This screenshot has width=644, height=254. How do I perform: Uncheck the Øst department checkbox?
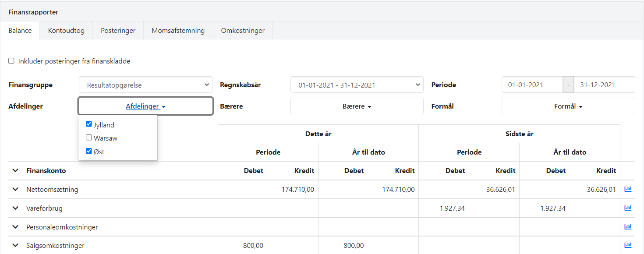click(89, 151)
